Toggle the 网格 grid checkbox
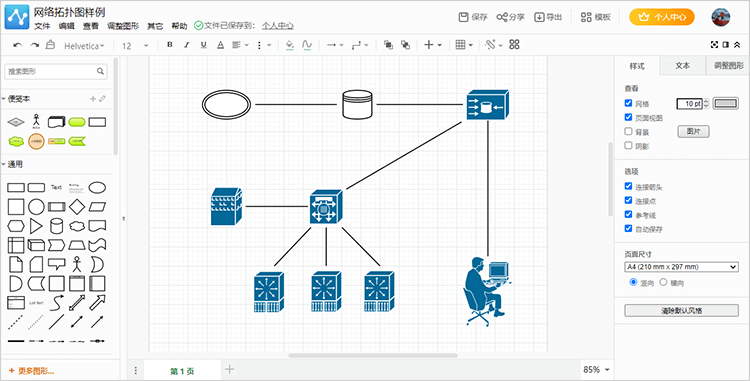Image resolution: width=750 pixels, height=381 pixels. [629, 103]
